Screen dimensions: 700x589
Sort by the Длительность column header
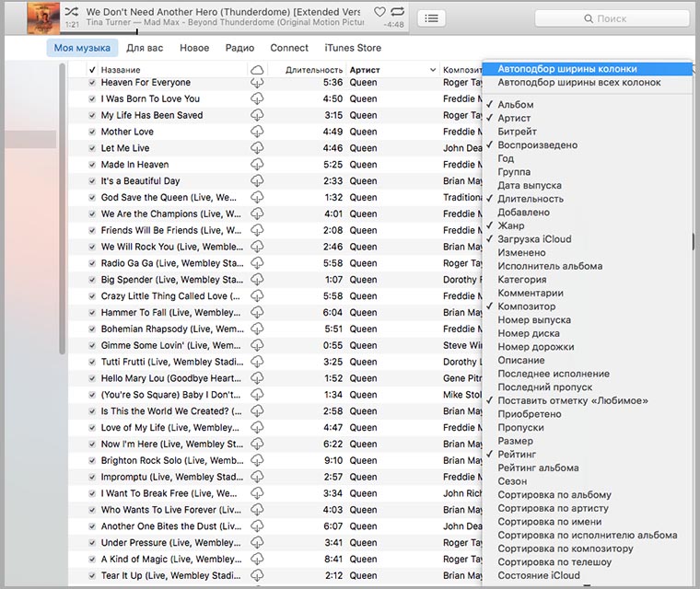coord(314,70)
